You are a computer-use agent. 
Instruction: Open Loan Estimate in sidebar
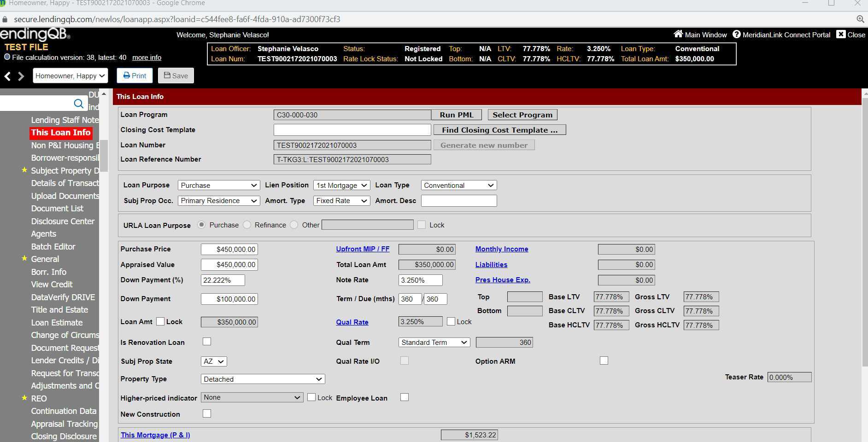point(57,323)
